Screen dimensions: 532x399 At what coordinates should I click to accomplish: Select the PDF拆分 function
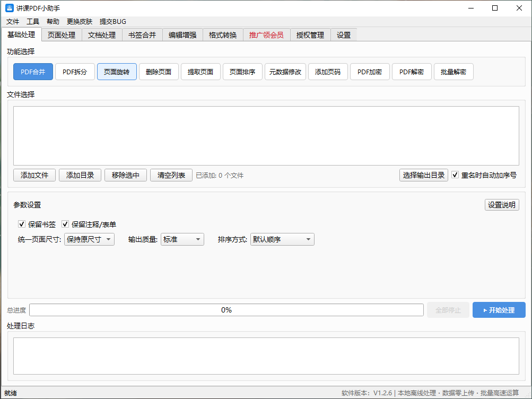click(75, 72)
